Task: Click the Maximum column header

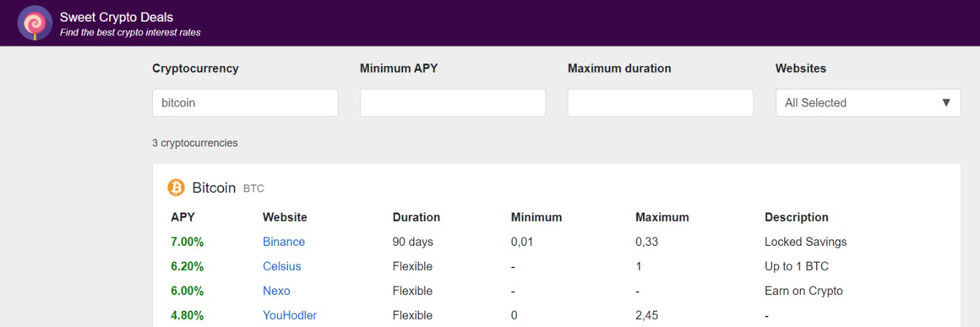Action: pos(662,217)
